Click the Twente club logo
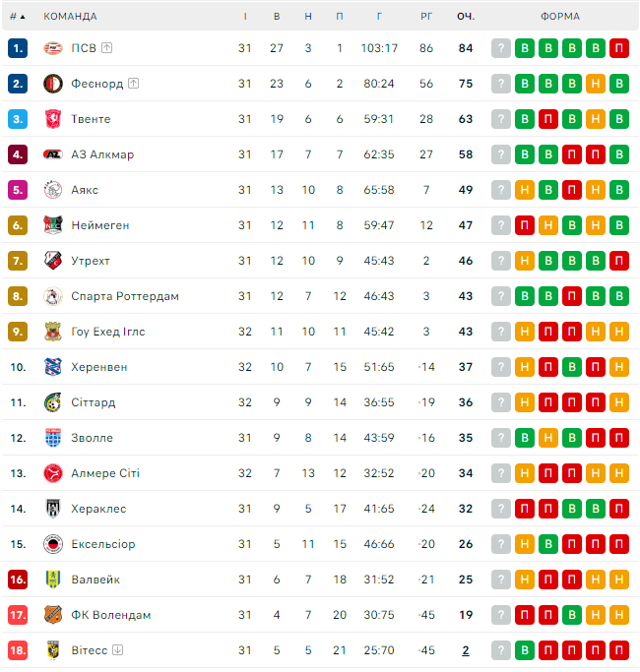Viewport: 640px width, 672px height. click(53, 119)
